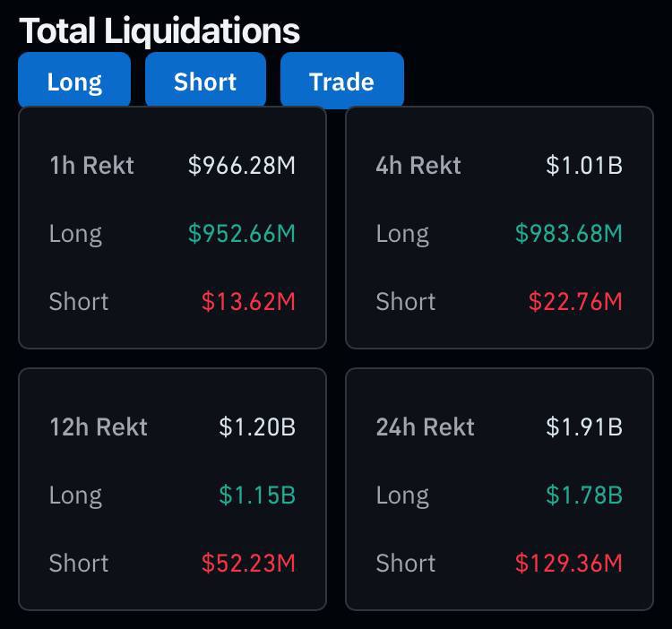This screenshot has width=672, height=629.
Task: Click the blue Long button
Action: pos(74,82)
